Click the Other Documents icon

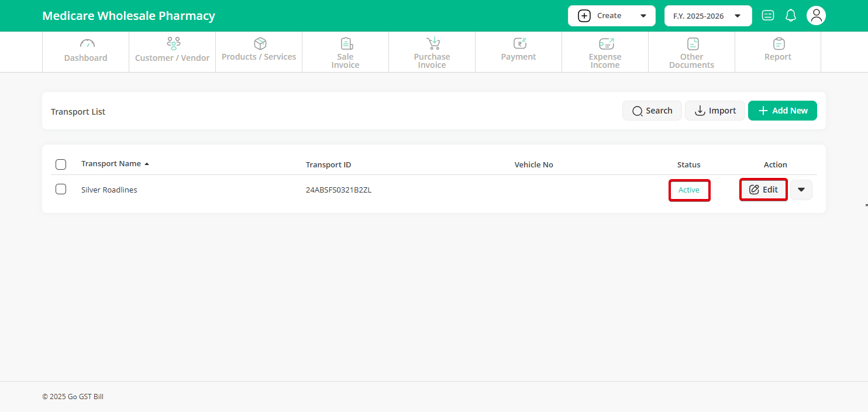[x=693, y=44]
